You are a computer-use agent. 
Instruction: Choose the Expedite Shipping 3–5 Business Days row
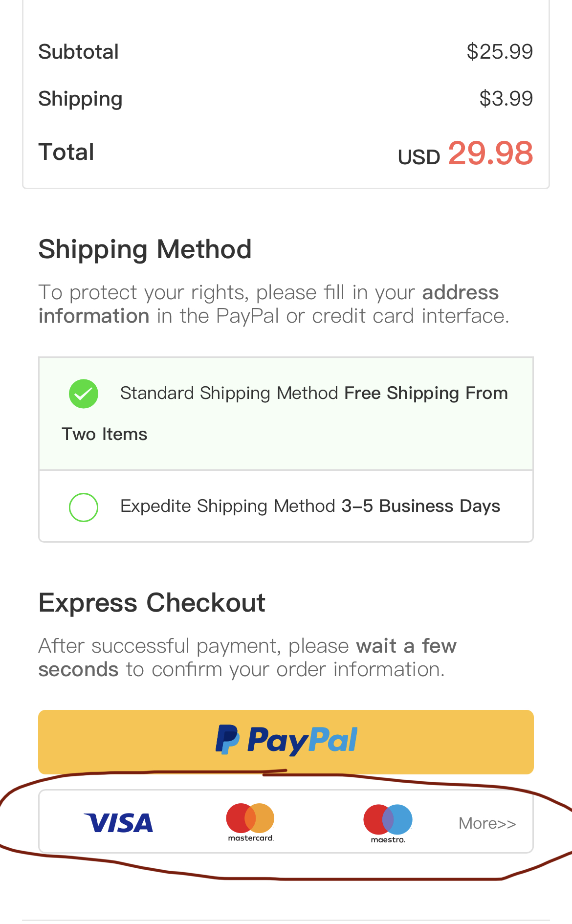[x=286, y=506]
